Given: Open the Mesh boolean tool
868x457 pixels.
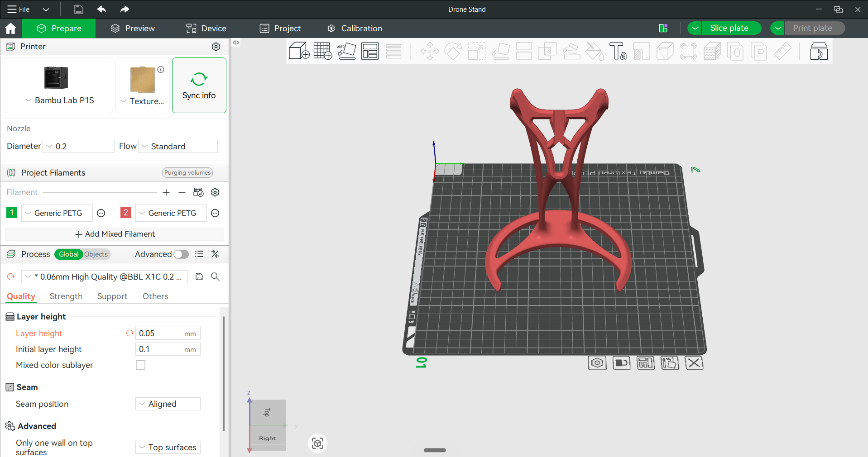Looking at the screenshot, I should (x=547, y=51).
